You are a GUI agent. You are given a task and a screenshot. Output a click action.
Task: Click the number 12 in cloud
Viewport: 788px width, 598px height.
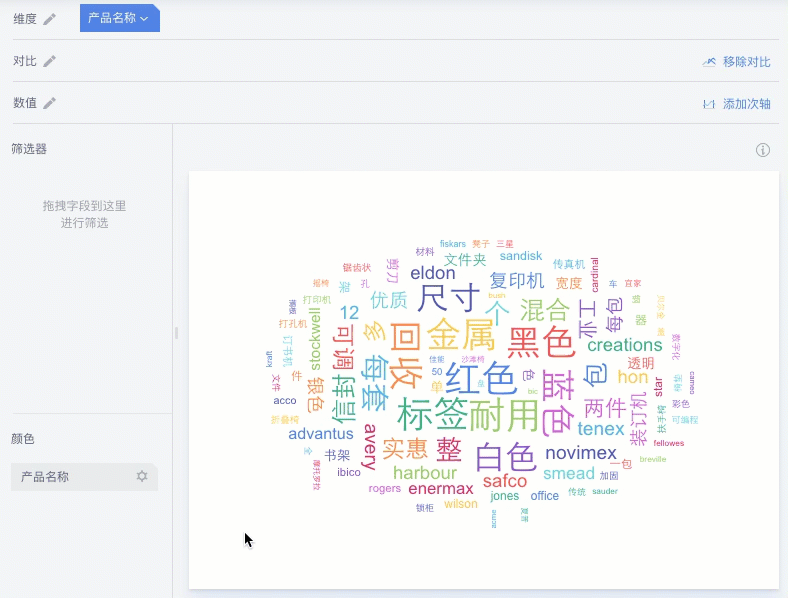349,313
